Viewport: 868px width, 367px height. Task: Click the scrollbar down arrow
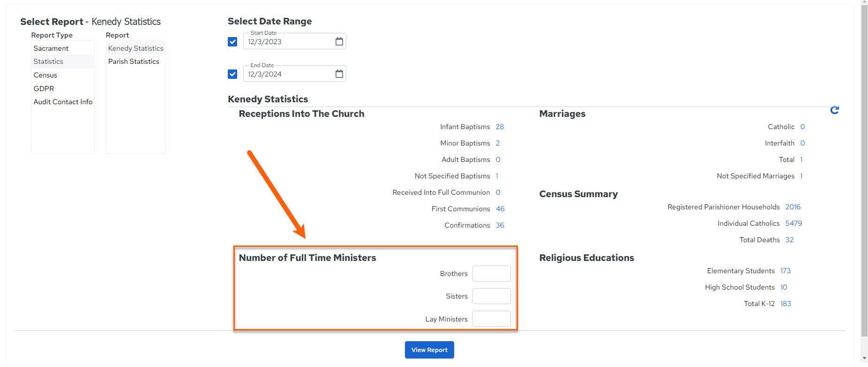click(864, 358)
